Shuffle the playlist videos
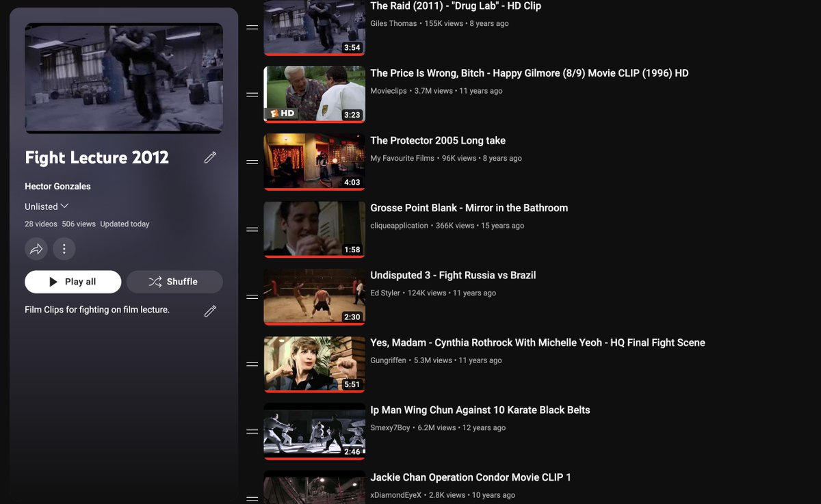Image resolution: width=821 pixels, height=504 pixels. [174, 282]
